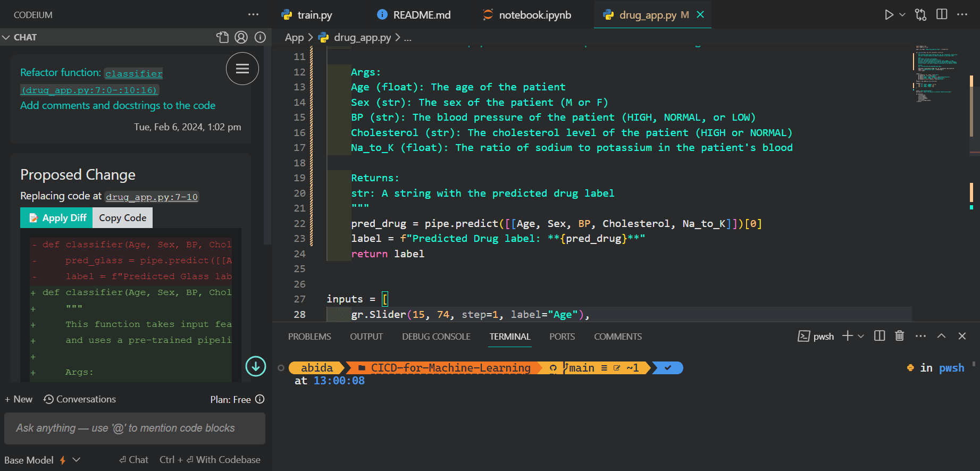Viewport: 980px width, 471px height.
Task: Open Codeium chat info icon
Action: [260, 37]
